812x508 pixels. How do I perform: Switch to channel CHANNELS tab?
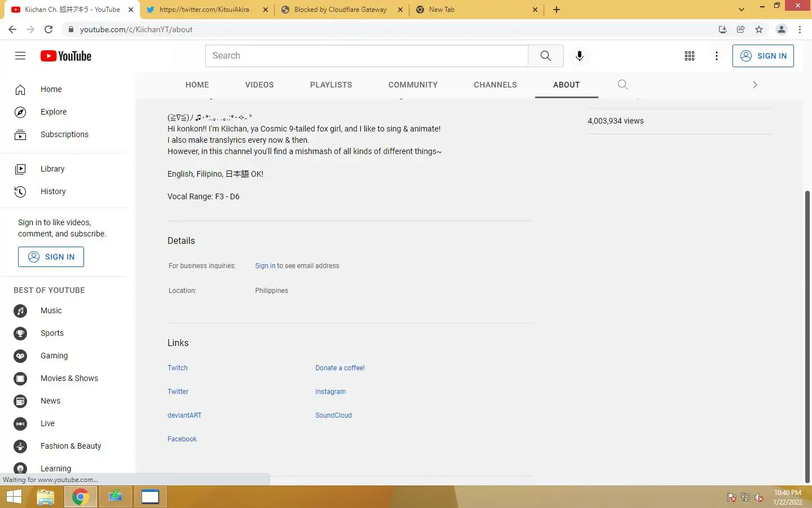495,85
